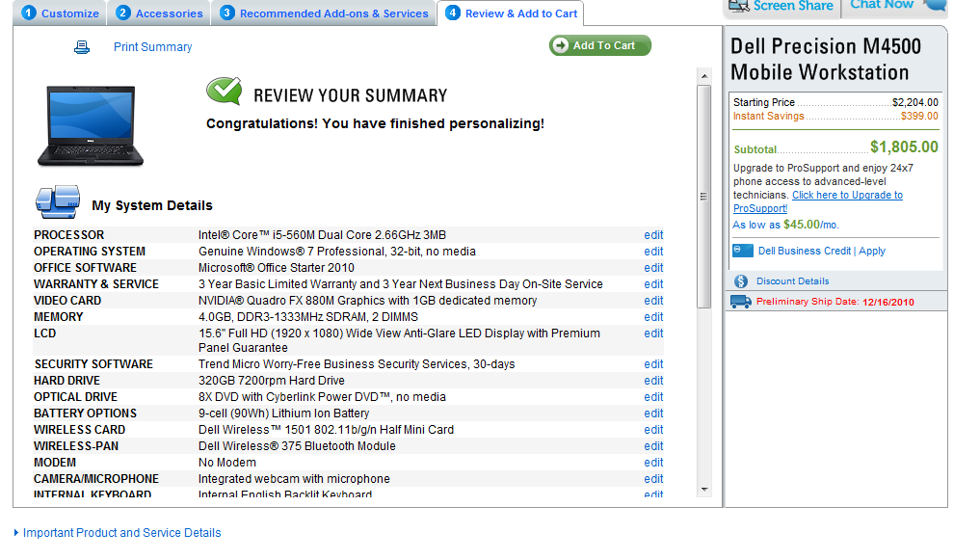
Task: Edit the WARRANTY & SERVICE selection
Action: coord(653,283)
